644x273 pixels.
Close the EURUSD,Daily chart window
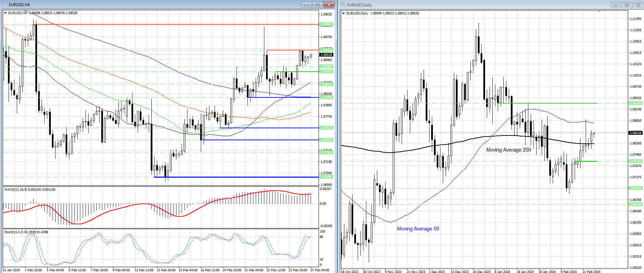(x=638, y=5)
